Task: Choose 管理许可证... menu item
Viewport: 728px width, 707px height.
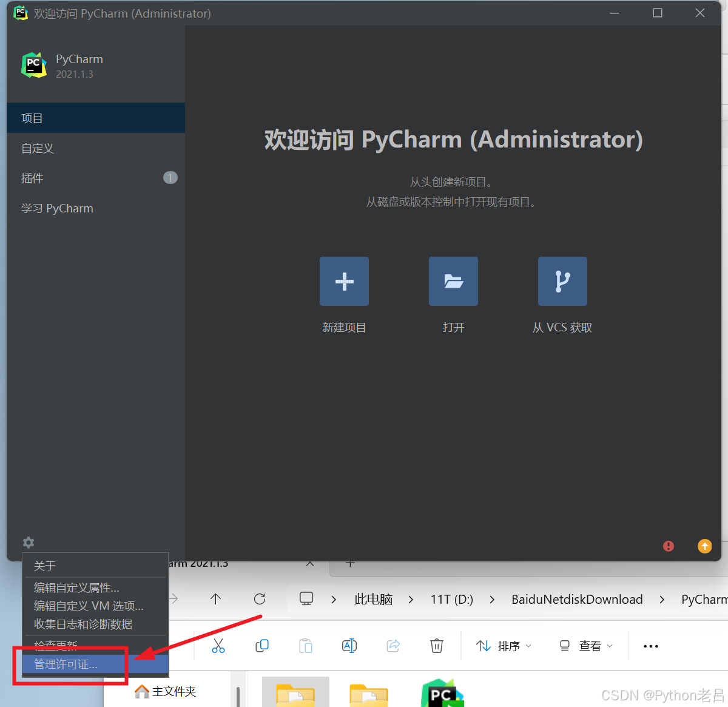Action: 95,664
